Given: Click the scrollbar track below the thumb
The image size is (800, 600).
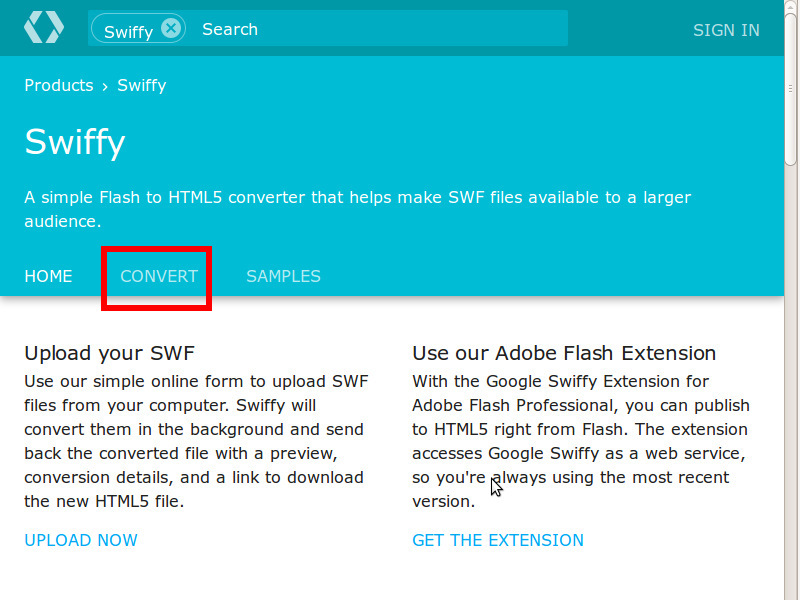Looking at the screenshot, I should click(791, 383).
